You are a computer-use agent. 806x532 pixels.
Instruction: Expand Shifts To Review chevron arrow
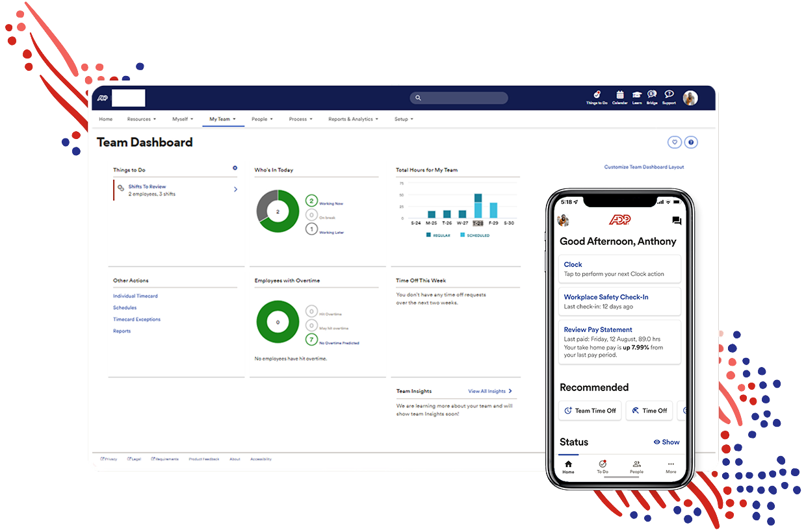pos(235,190)
